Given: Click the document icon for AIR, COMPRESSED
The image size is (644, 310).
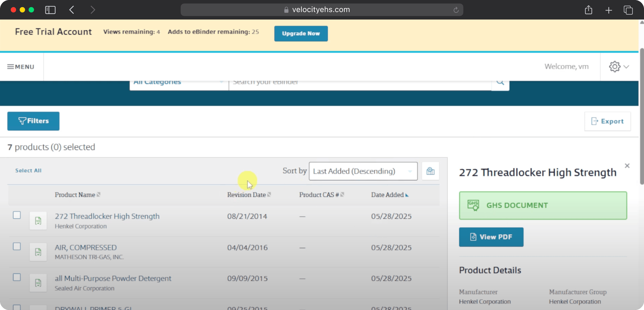Looking at the screenshot, I should tap(38, 252).
